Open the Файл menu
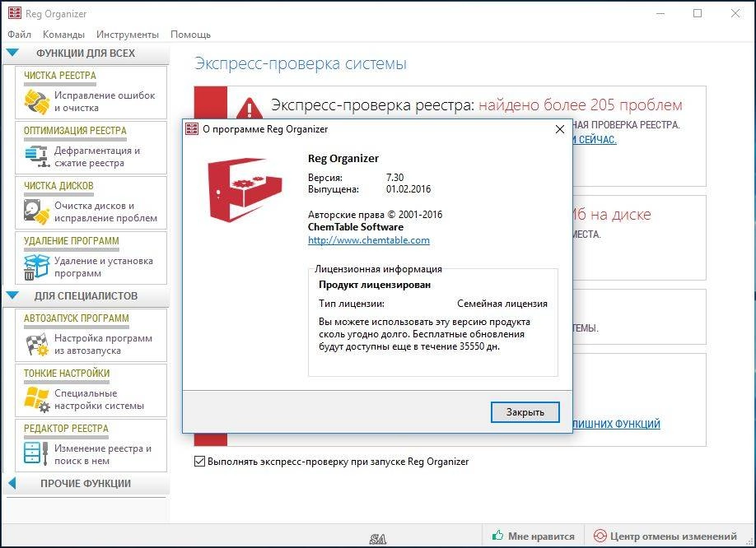 [x=19, y=35]
